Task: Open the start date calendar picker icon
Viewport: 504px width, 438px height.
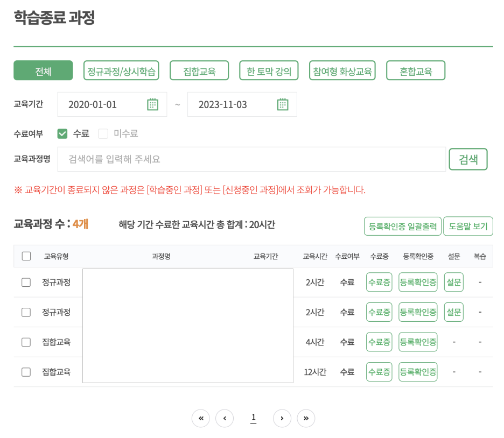Action: click(153, 104)
